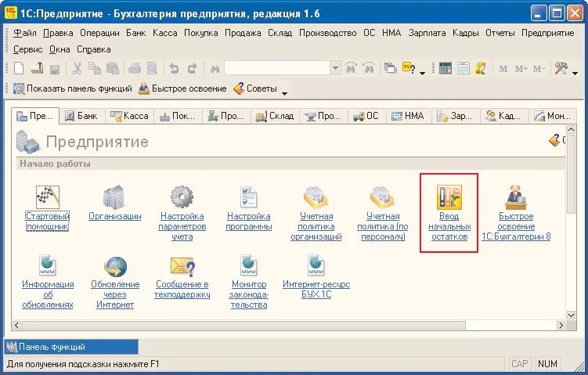Expand dropdown arrow after hammer tools icon
The image size is (588, 375).
tap(575, 73)
